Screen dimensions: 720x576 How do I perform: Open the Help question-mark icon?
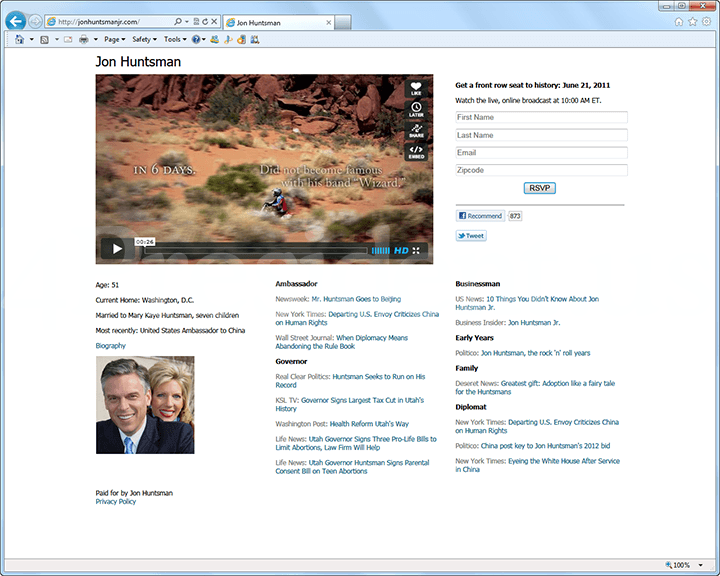pyautogui.click(x=196, y=40)
